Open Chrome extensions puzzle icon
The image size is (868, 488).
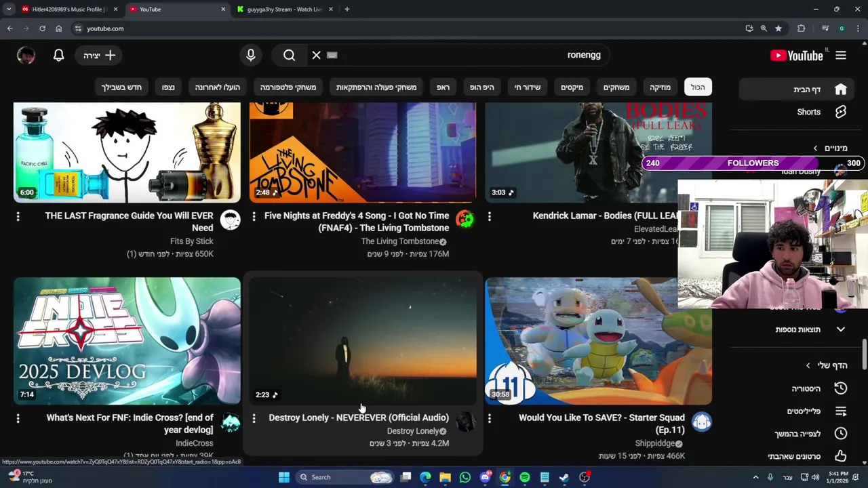click(802, 28)
